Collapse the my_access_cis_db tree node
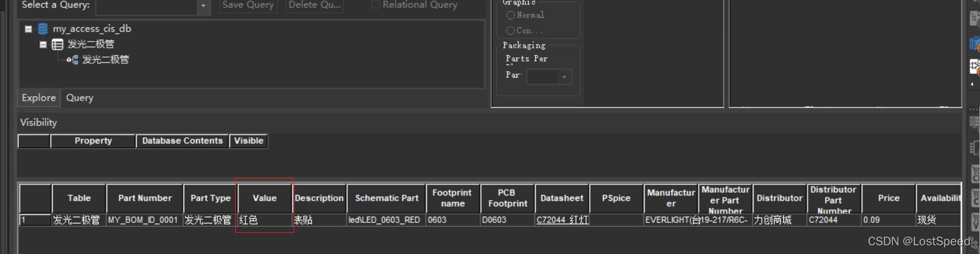 [29, 29]
